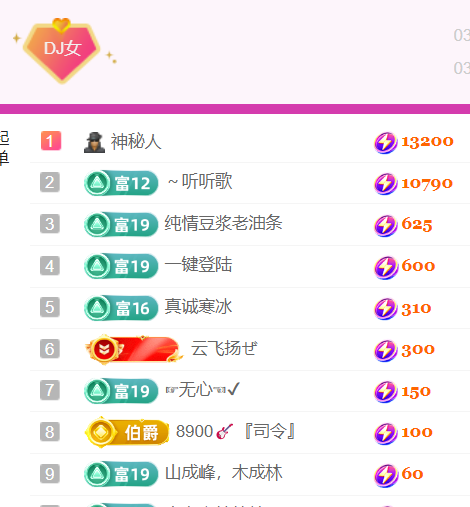The height and width of the screenshot is (507, 470).
Task: Click the golden 伯爵 badge in row 8
Action: point(127,432)
